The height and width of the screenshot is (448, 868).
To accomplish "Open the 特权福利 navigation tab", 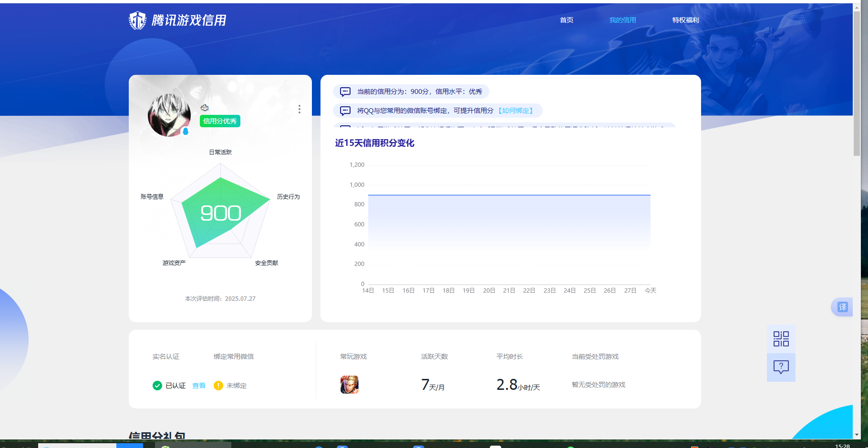I will [685, 20].
